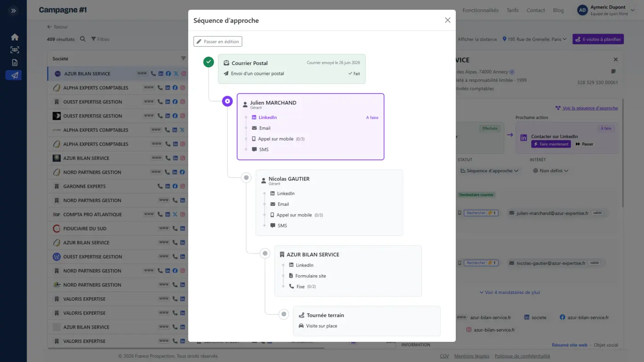Open the contacts group icon in sidebar
This screenshot has height=362, width=644.
click(x=15, y=50)
